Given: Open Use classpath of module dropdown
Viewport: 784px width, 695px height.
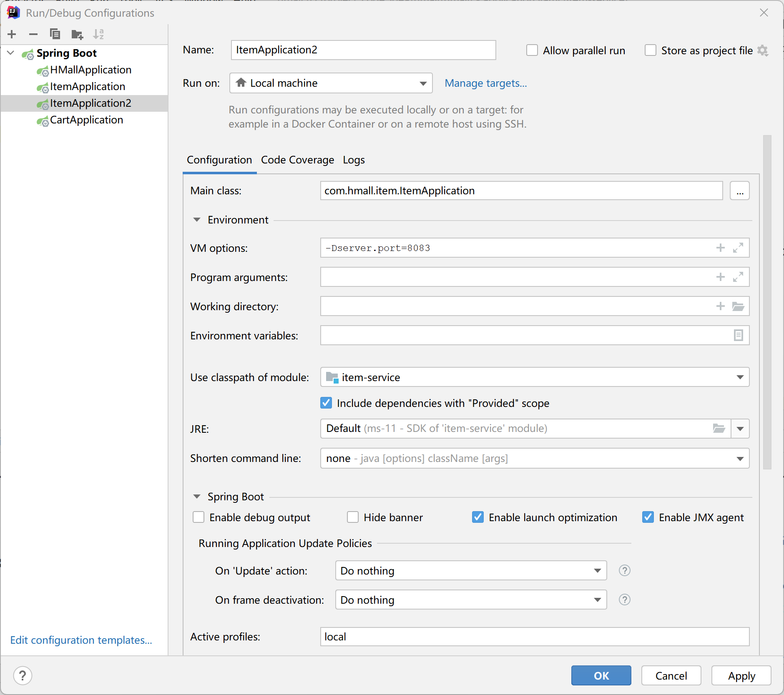Looking at the screenshot, I should click(x=535, y=377).
